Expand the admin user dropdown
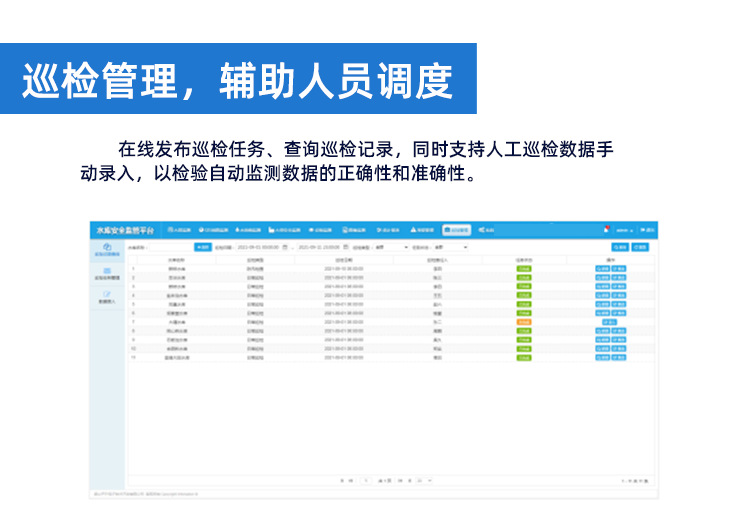This screenshot has width=750, height=529. point(624,230)
